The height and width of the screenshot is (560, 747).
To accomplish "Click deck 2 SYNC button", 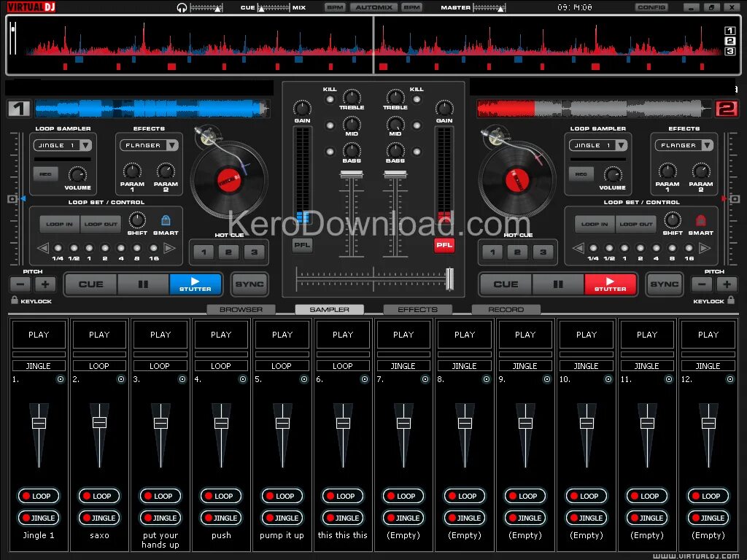I will 664,284.
